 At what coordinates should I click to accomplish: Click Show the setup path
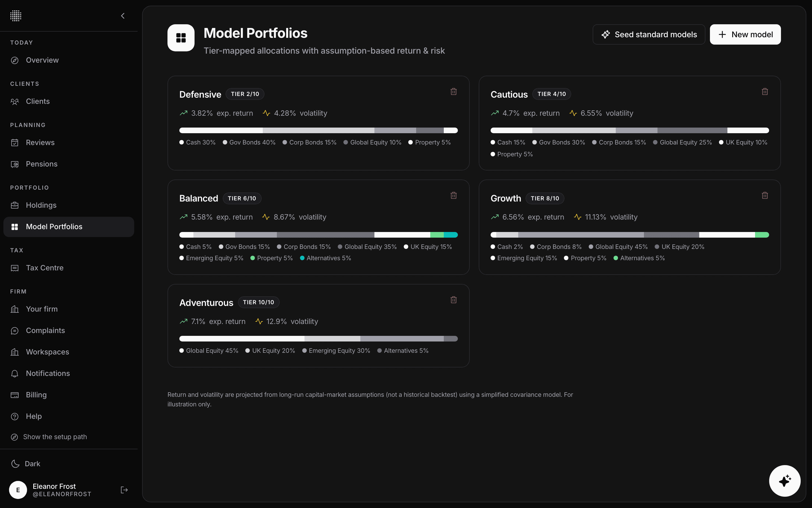49,437
